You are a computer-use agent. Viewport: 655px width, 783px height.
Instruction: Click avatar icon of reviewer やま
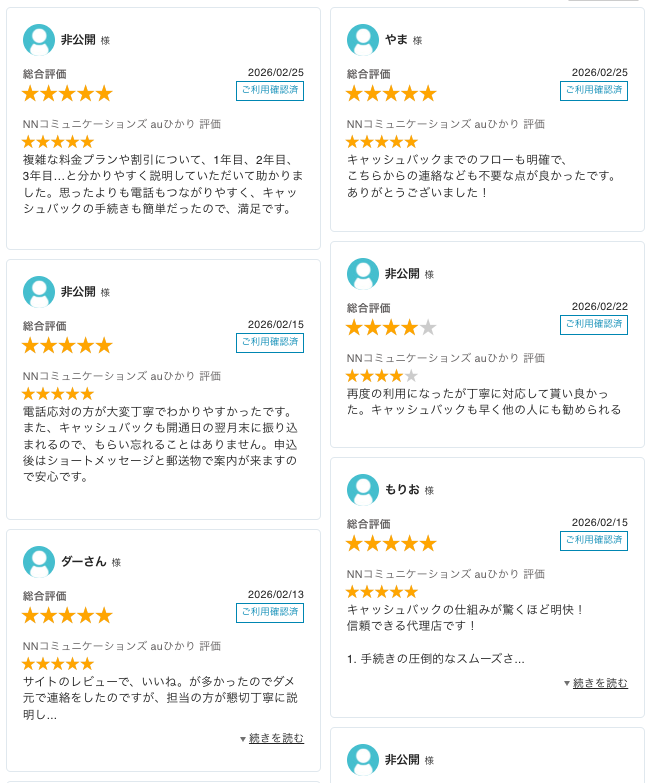coord(363,40)
